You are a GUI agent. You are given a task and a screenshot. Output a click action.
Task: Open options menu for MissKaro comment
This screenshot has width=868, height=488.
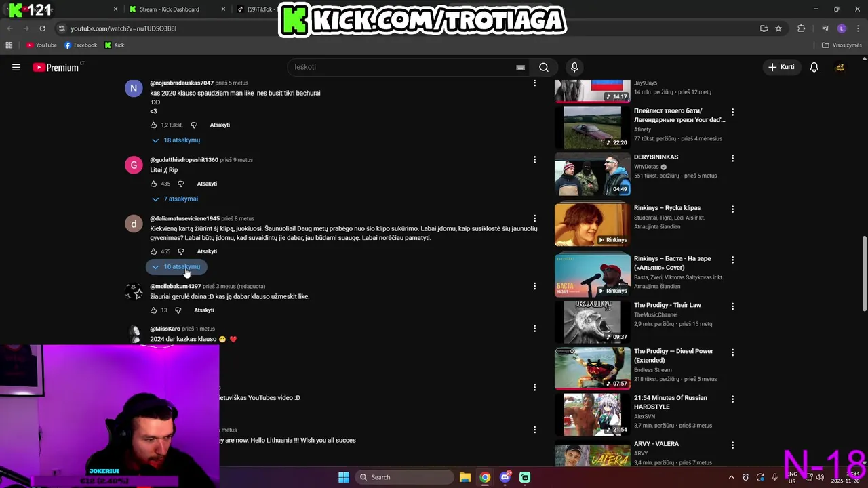pos(534,328)
